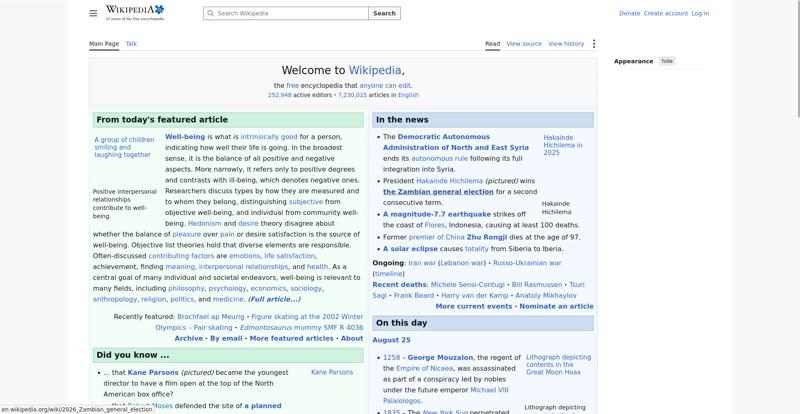Open the Donate link
Image resolution: width=800 pixels, height=414 pixels.
(629, 13)
